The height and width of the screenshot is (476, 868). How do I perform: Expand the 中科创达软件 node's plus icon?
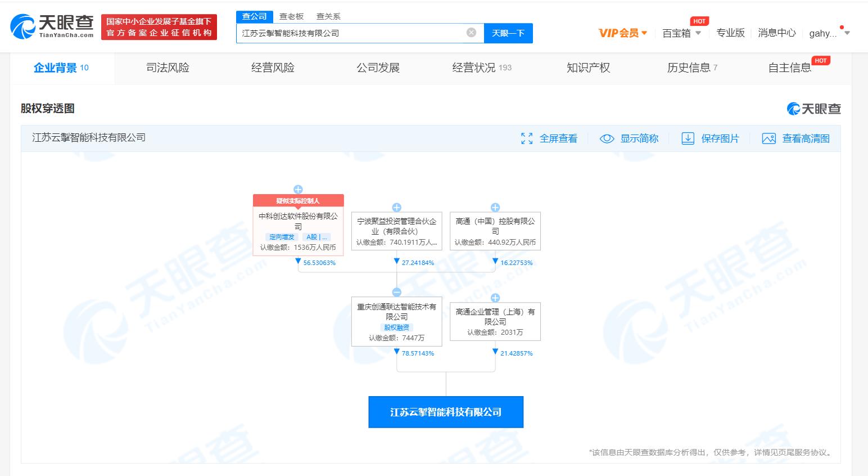298,190
